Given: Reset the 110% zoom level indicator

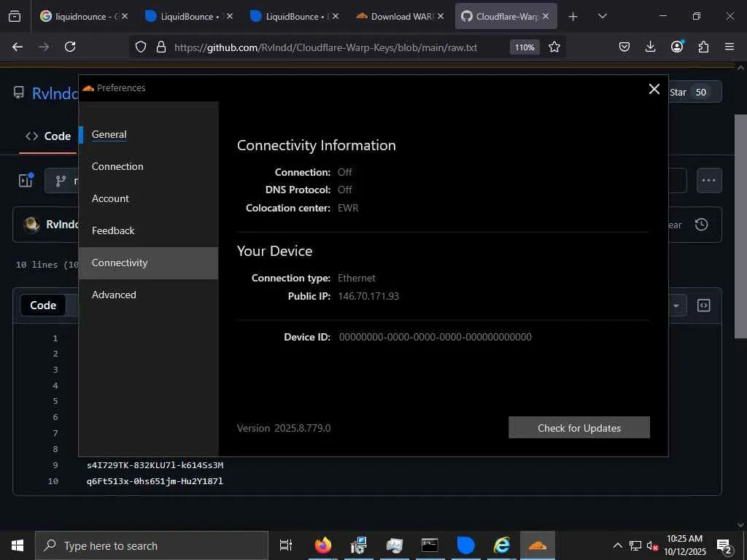Looking at the screenshot, I should click(x=525, y=47).
